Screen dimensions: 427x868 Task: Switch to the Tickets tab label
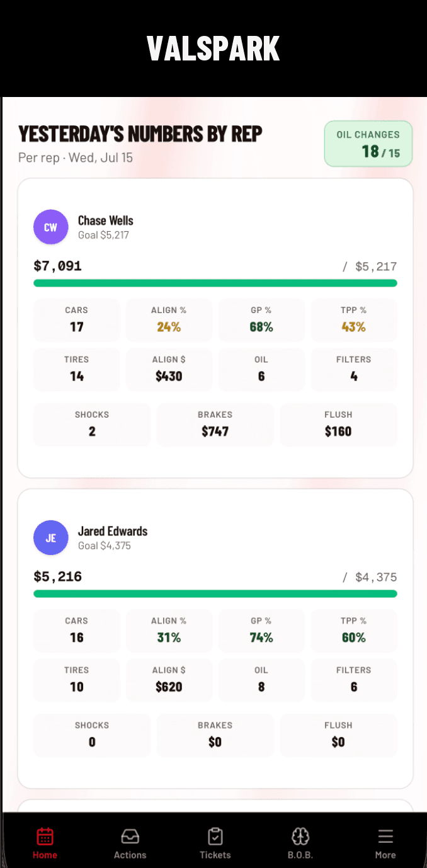(215, 855)
